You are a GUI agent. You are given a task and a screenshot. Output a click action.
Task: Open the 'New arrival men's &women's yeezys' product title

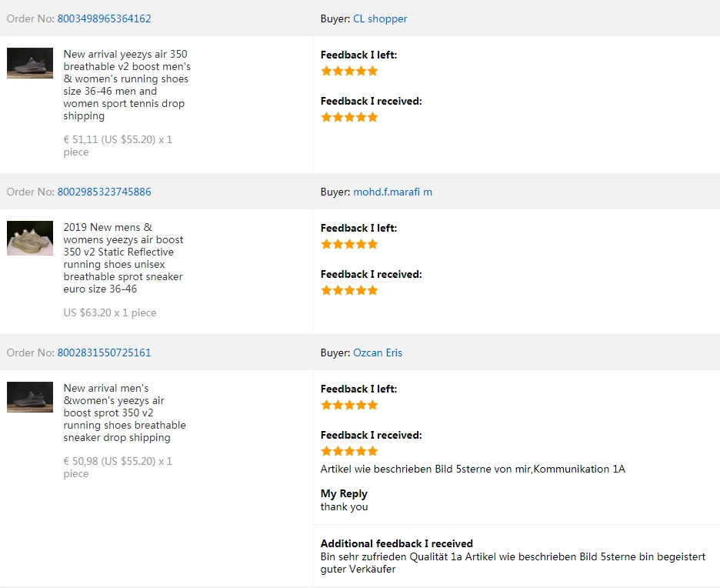[x=125, y=413]
